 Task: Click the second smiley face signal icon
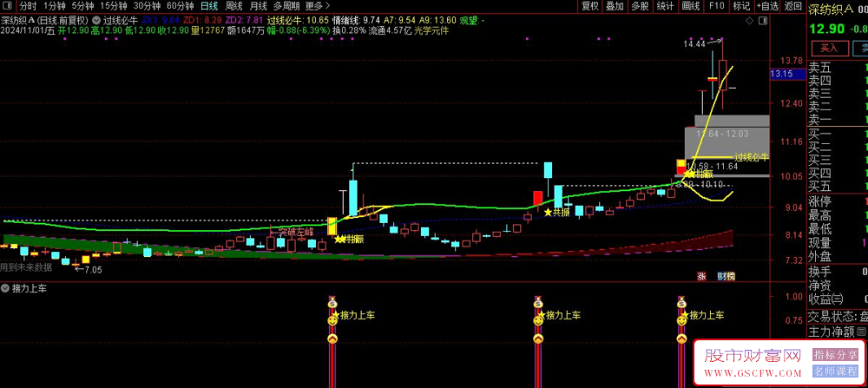click(537, 320)
